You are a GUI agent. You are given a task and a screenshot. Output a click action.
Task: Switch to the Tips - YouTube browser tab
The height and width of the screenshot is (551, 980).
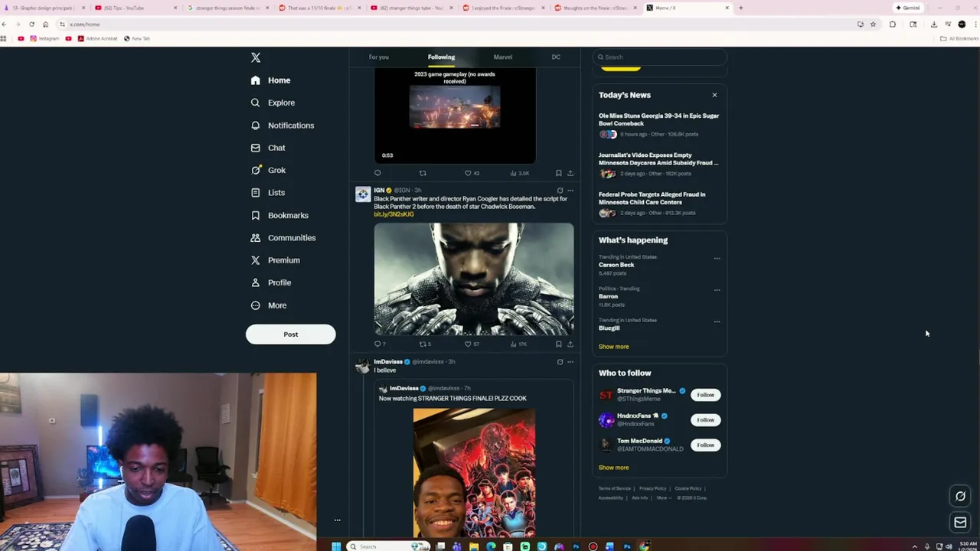click(x=135, y=8)
